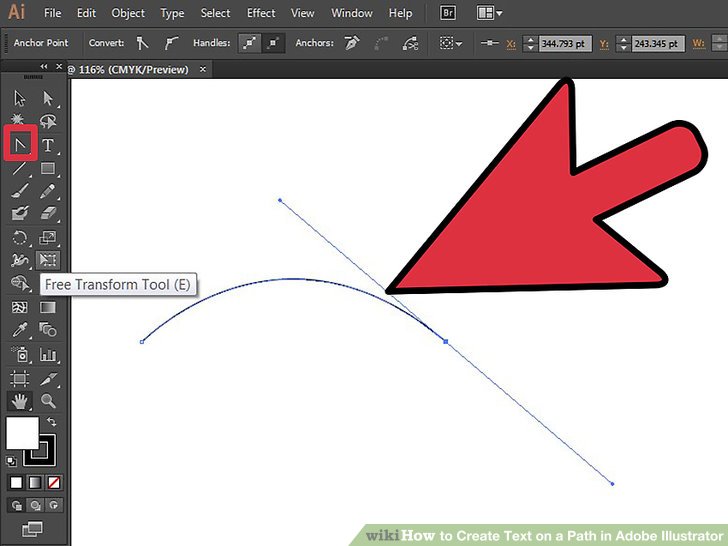
Task: Open the arrange documents dropdown
Action: click(x=490, y=13)
